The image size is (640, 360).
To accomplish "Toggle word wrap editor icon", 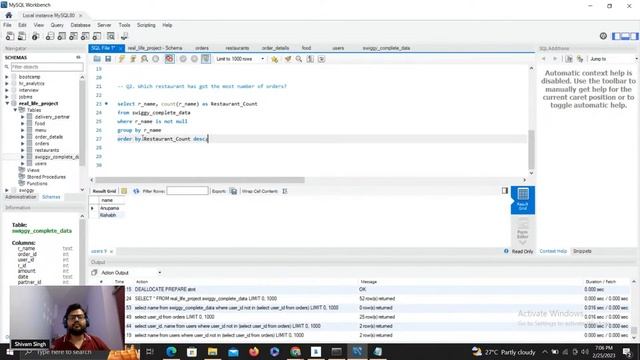I will click(x=322, y=59).
